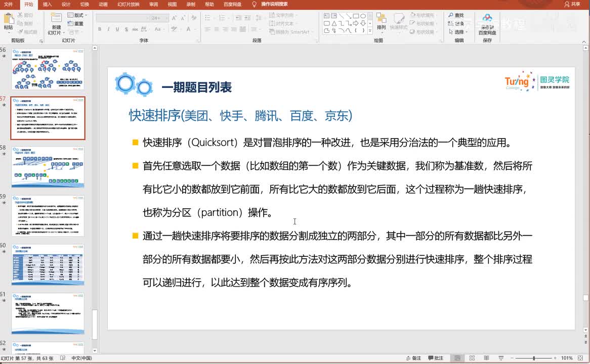This screenshot has width=590, height=364.
Task: Click the Select (选择) tool
Action: [457, 32]
